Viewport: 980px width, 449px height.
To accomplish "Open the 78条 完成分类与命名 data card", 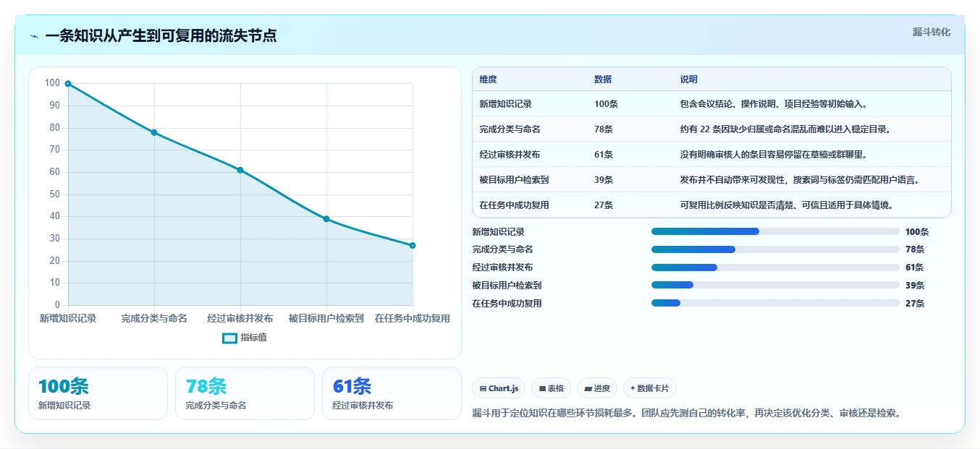I will [x=245, y=393].
